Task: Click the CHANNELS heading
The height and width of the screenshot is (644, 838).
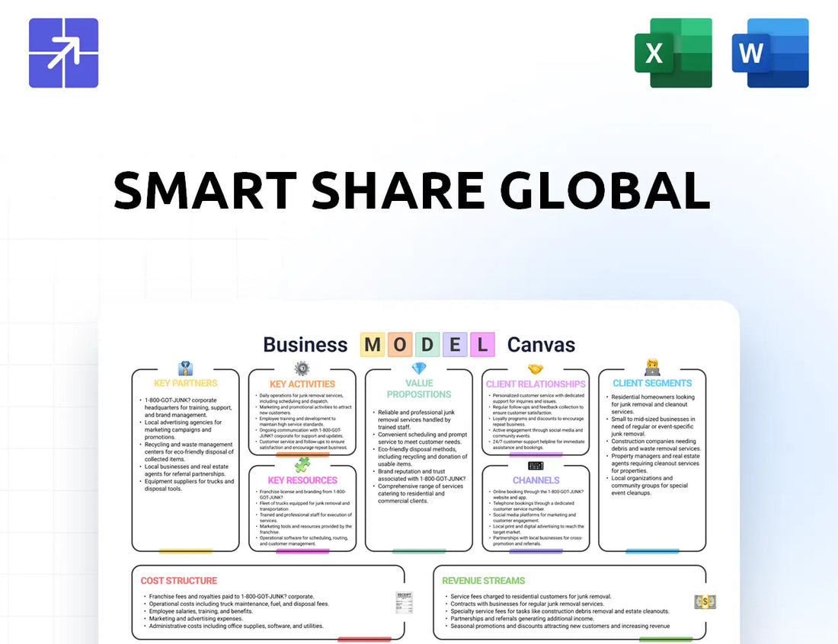Action: (x=536, y=480)
